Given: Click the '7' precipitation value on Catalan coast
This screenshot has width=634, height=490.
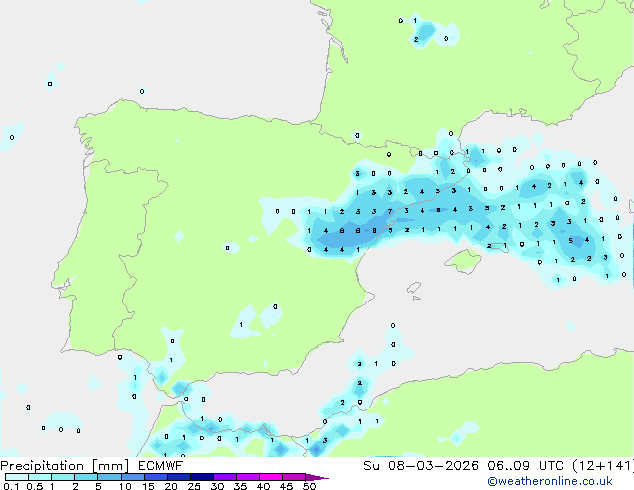Looking at the screenshot, I should [x=390, y=211].
